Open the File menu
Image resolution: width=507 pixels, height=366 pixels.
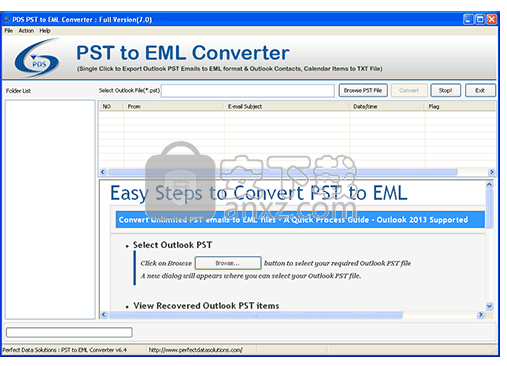[x=8, y=31]
